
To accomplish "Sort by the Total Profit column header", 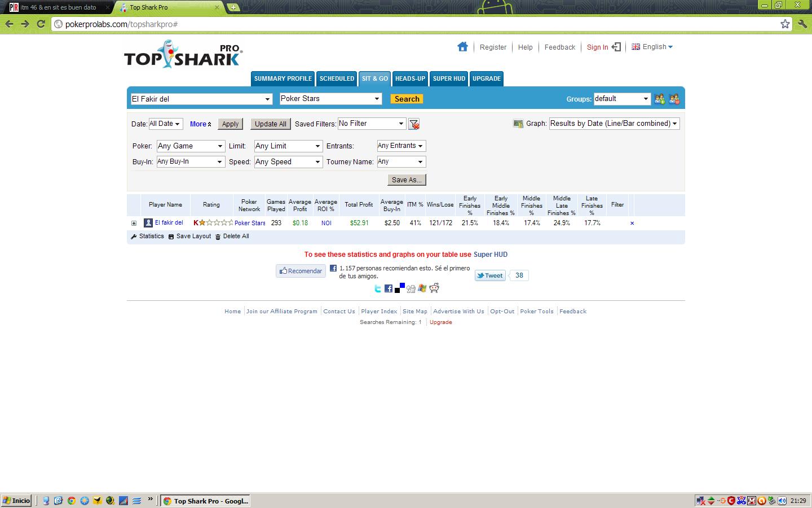I will tap(359, 205).
